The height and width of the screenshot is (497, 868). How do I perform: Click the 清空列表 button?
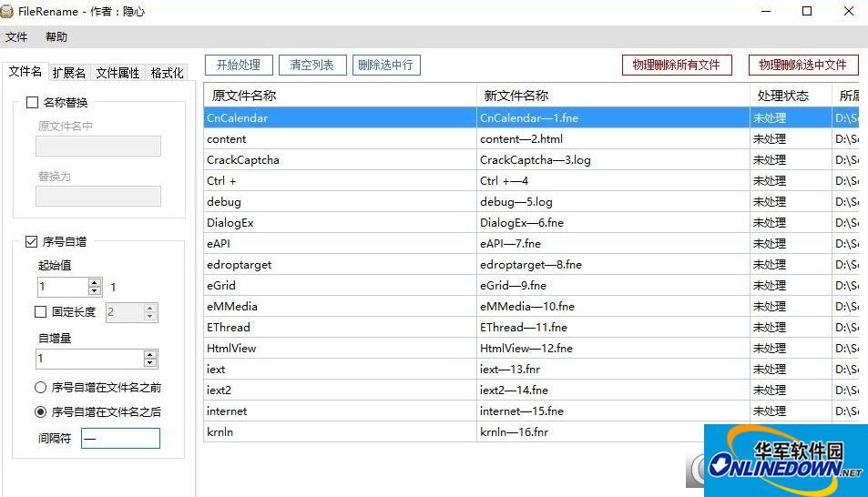pyautogui.click(x=312, y=65)
